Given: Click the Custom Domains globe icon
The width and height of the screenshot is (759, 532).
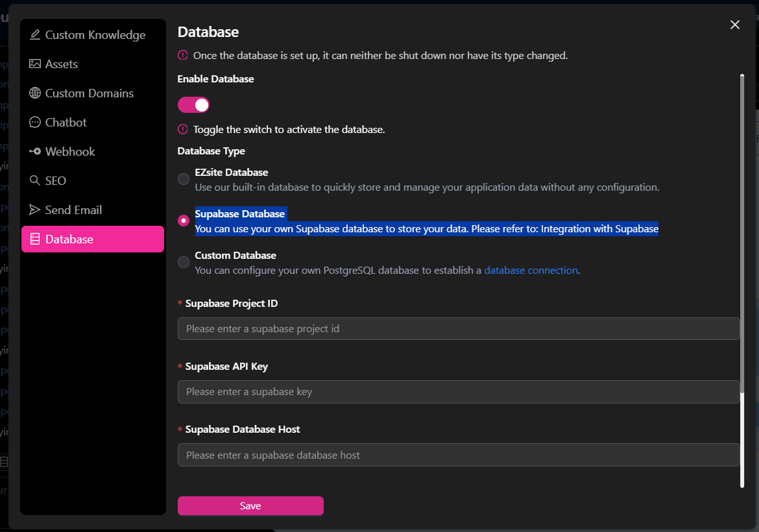Looking at the screenshot, I should (35, 93).
